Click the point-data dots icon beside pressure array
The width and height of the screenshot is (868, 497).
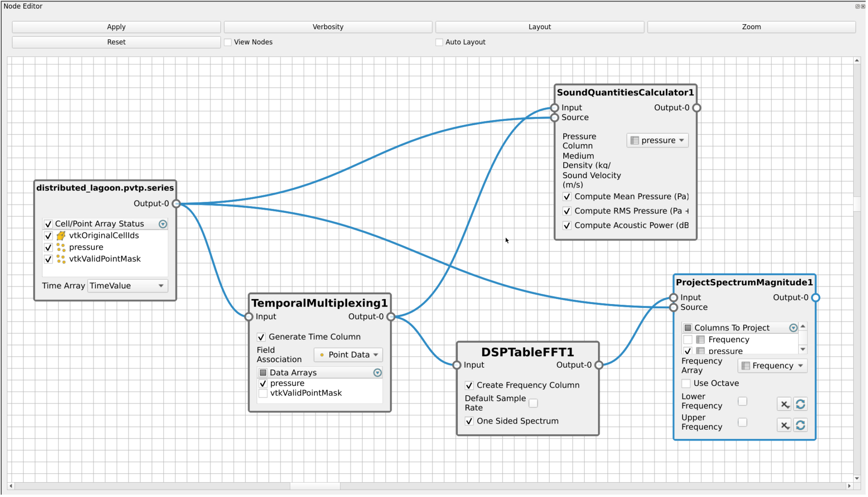pyautogui.click(x=61, y=247)
